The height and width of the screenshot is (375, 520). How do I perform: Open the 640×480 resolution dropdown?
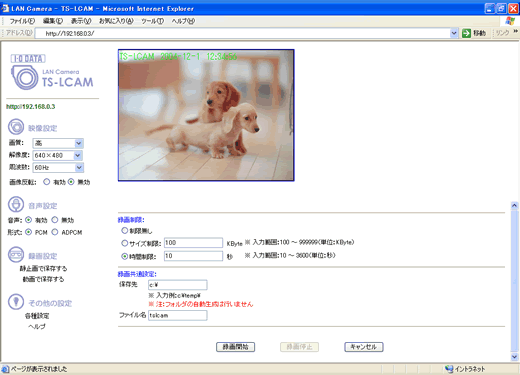[58, 155]
